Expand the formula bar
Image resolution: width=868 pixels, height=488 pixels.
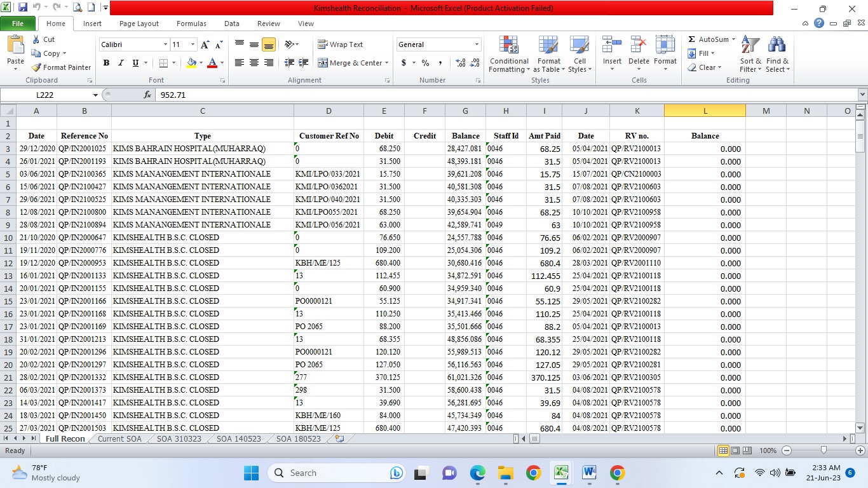[x=862, y=95]
